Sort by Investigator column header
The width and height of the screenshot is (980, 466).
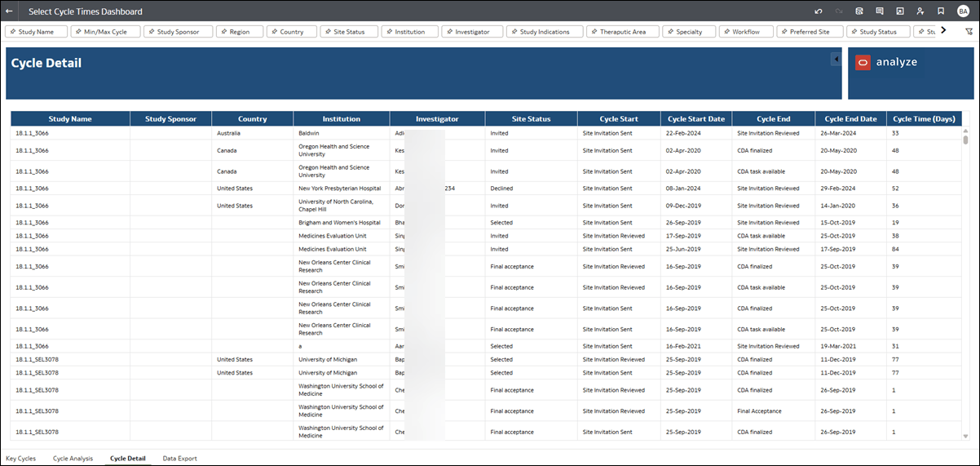coord(437,119)
